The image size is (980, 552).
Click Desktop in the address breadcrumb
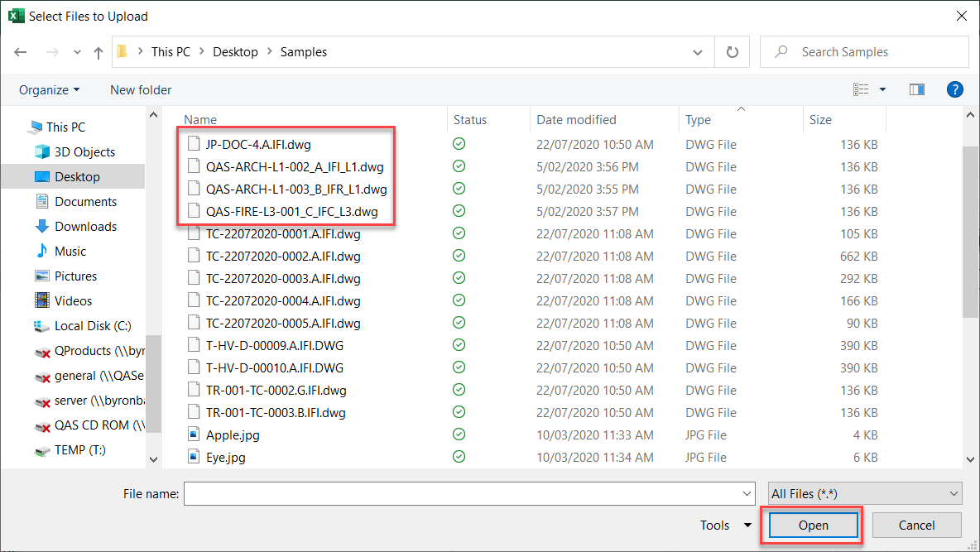[235, 52]
